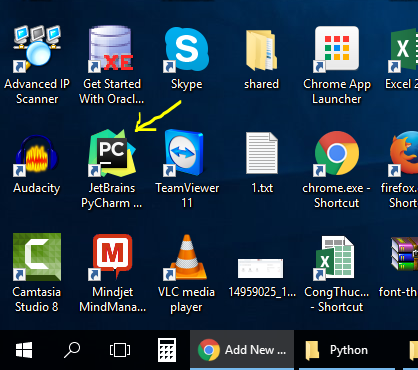Select the shared folder icon
This screenshot has width=418, height=370.
tap(262, 50)
